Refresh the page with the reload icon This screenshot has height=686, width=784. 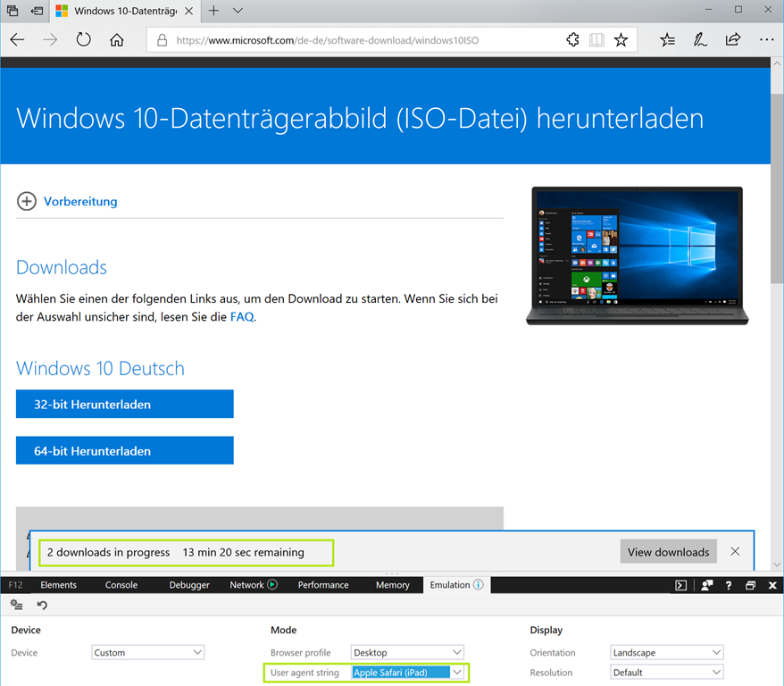tap(83, 40)
